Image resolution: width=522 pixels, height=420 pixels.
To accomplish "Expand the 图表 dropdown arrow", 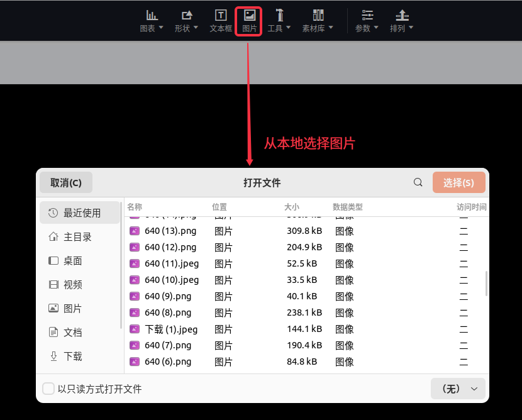I will (161, 28).
